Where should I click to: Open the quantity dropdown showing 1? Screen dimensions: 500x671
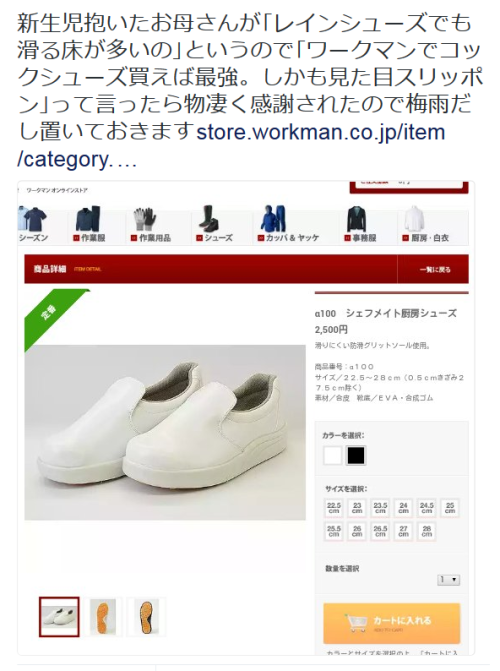click(x=448, y=580)
